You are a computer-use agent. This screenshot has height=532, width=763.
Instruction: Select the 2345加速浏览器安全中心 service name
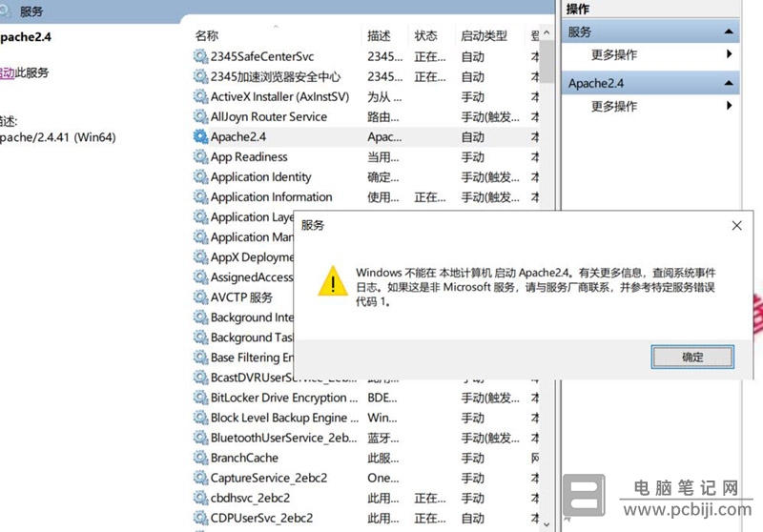point(276,76)
